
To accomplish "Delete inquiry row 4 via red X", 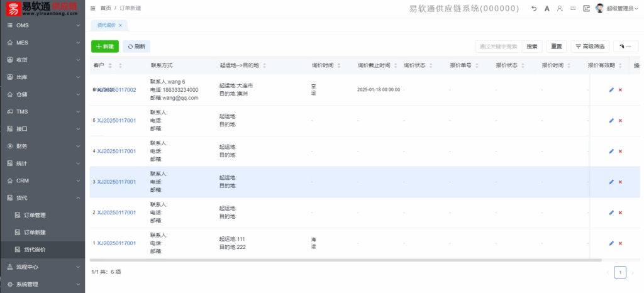I will tap(620, 152).
